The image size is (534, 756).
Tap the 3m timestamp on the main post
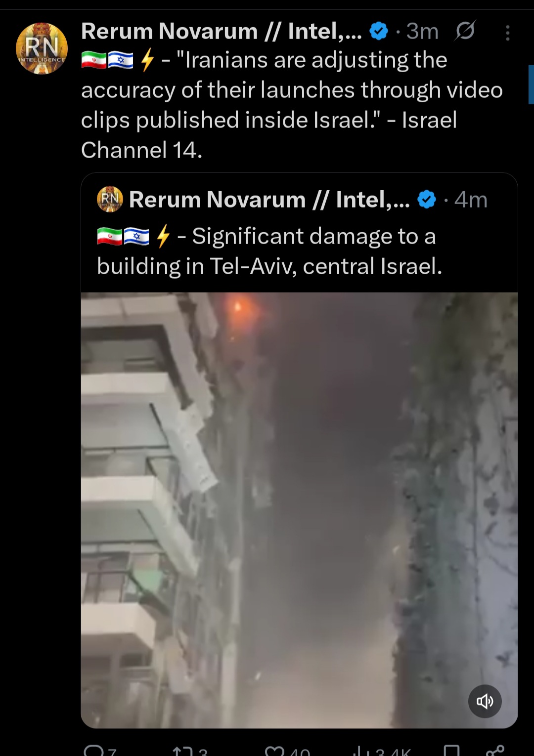coord(422,31)
